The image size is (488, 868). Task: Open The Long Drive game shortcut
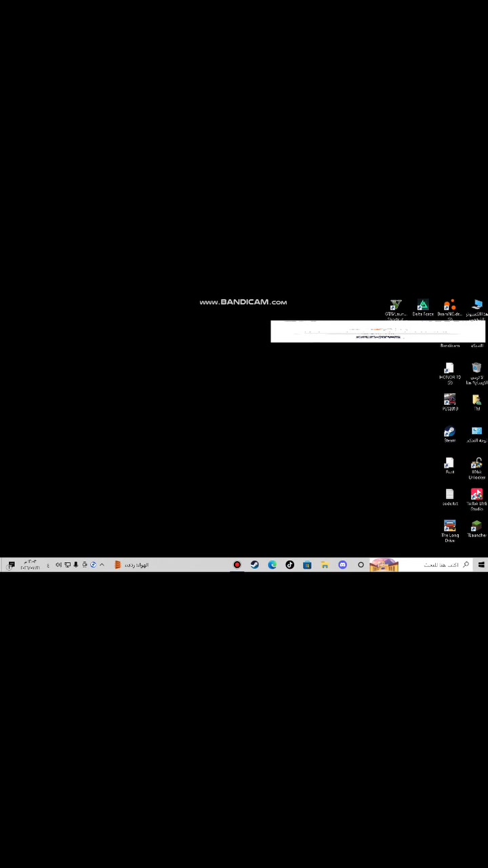[x=449, y=531]
